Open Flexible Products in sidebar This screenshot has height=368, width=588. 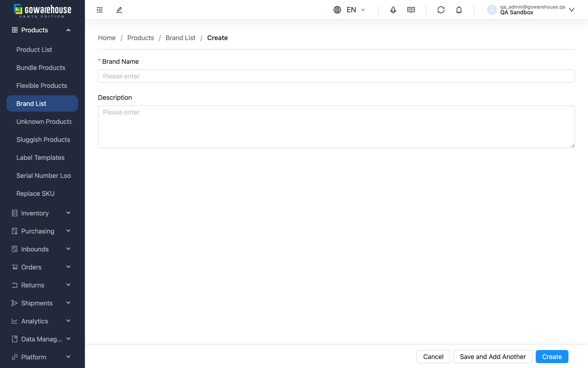tap(42, 86)
